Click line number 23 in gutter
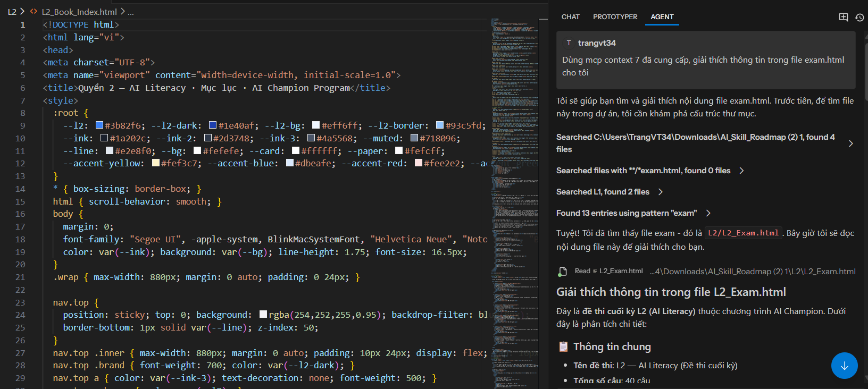Viewport: 868px width, 389px height. pyautogui.click(x=20, y=302)
